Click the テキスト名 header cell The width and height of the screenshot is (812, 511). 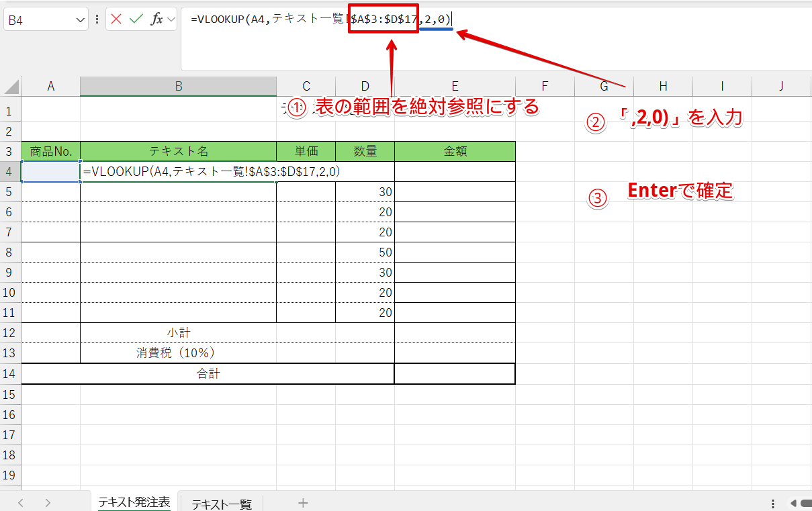tap(178, 151)
